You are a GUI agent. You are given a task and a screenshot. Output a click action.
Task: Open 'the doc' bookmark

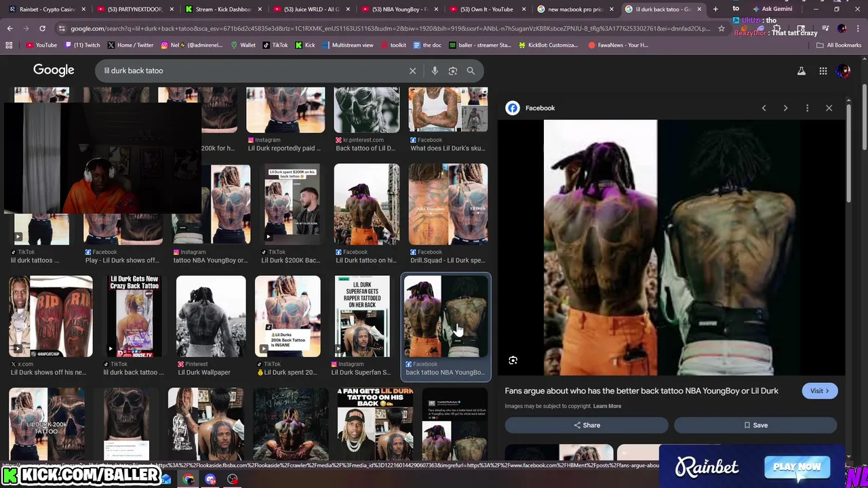pyautogui.click(x=427, y=45)
